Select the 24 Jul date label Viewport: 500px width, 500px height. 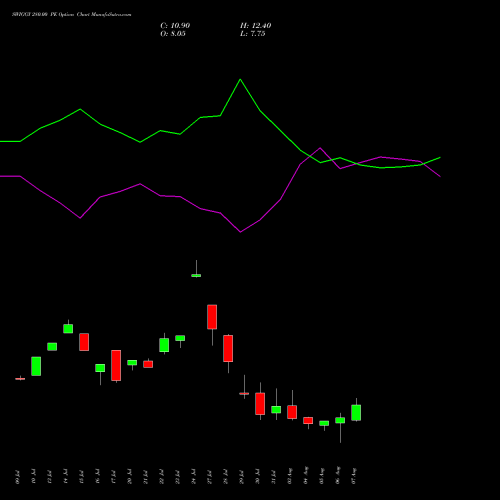pos(194,477)
